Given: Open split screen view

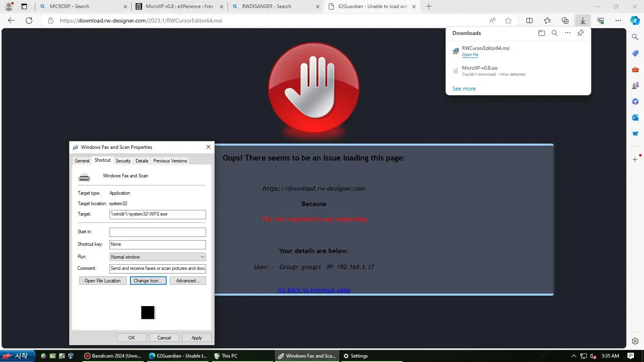Looking at the screenshot, I should click(x=530, y=21).
